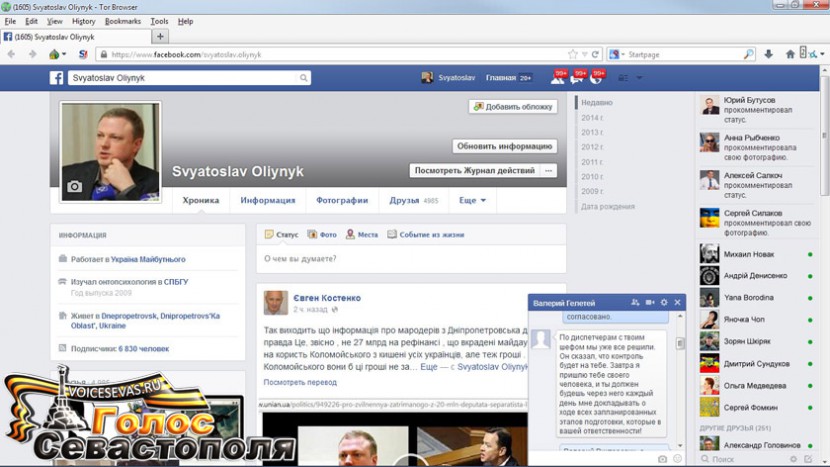The width and height of the screenshot is (830, 467).
Task: Jump to 2012 г. in timeline
Action: (x=591, y=147)
